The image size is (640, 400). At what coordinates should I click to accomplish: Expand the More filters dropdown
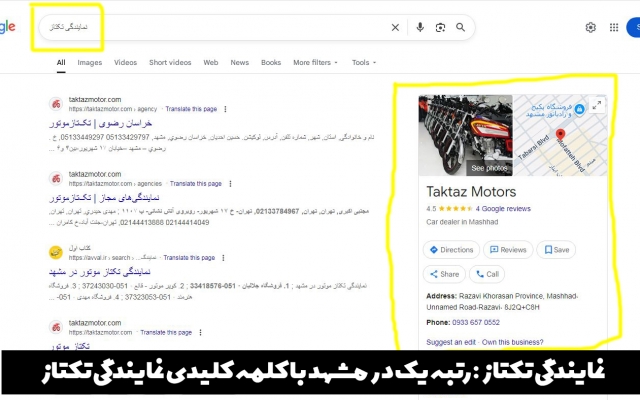click(x=316, y=63)
